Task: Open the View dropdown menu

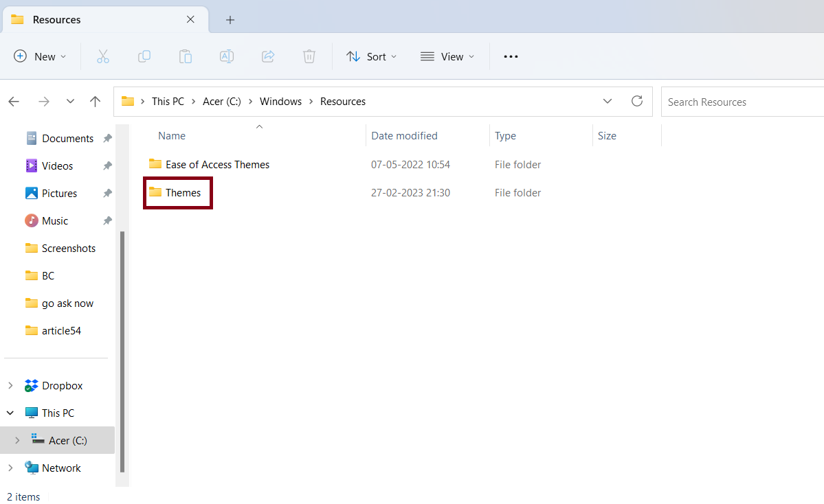Action: 447,56
